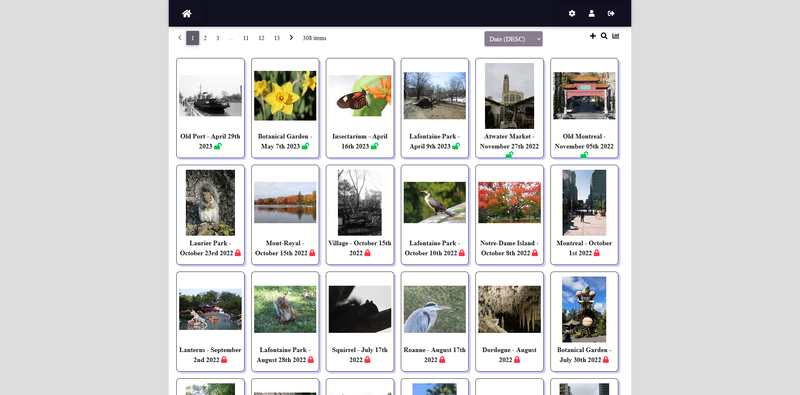
Task: Open Old Montreal - November 05th 2022 title
Action: pos(584,141)
